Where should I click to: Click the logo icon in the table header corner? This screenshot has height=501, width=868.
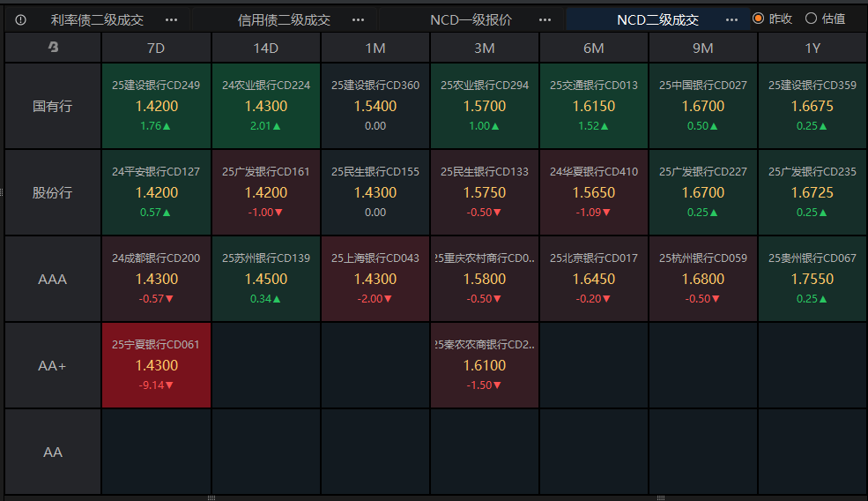point(53,49)
